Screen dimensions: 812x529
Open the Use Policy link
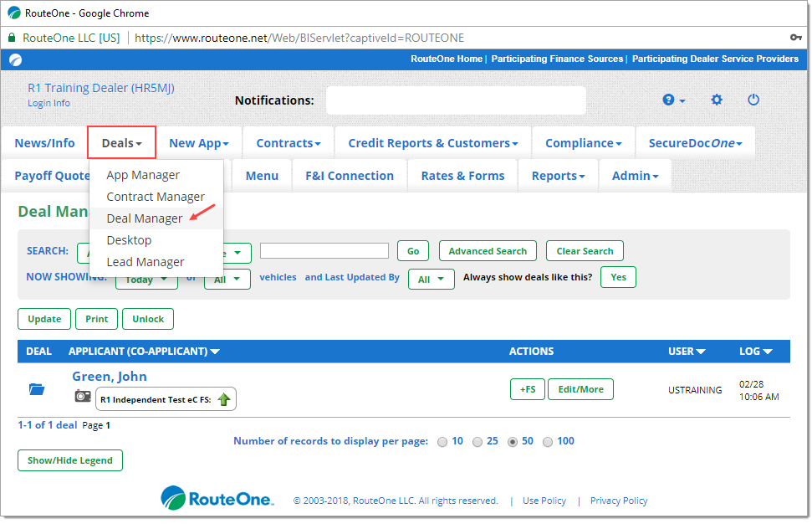pos(544,501)
